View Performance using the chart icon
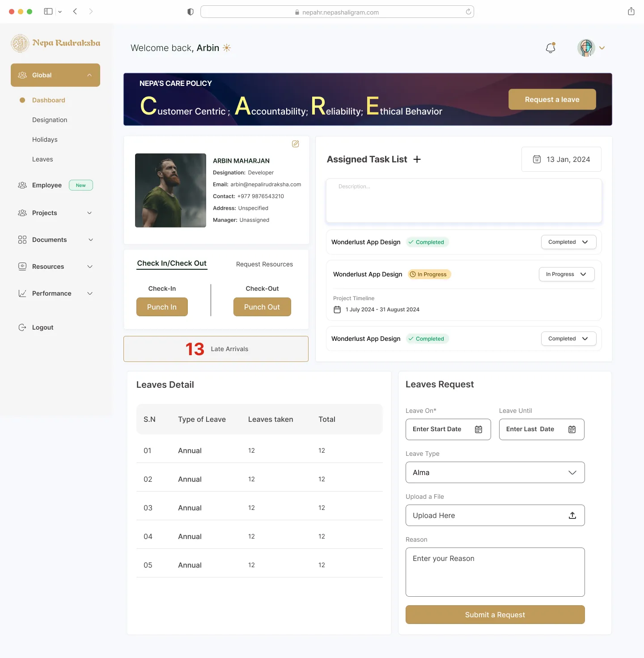 (22, 293)
